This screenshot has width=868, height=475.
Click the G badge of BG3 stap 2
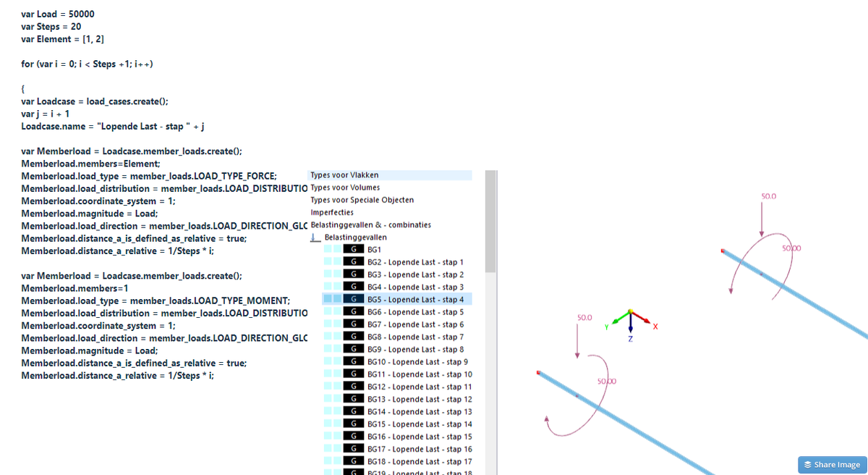click(x=353, y=274)
